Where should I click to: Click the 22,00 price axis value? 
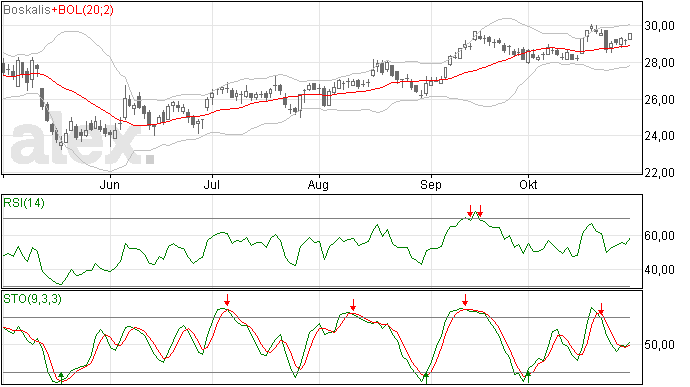[659, 173]
